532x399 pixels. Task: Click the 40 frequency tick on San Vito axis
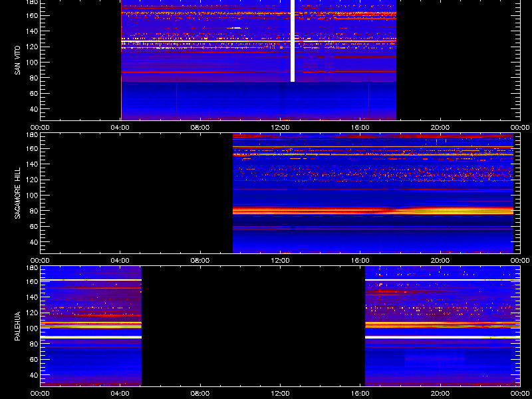(x=35, y=109)
